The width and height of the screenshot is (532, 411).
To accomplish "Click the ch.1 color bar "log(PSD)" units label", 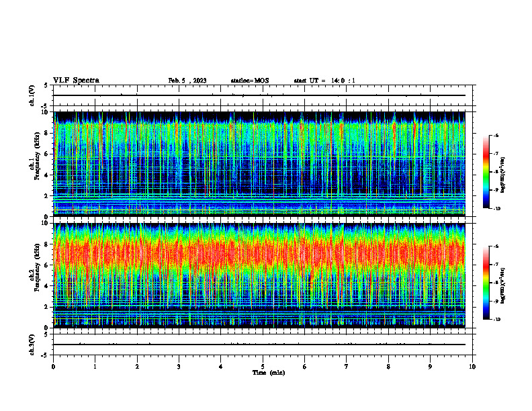I will tap(503, 175).
